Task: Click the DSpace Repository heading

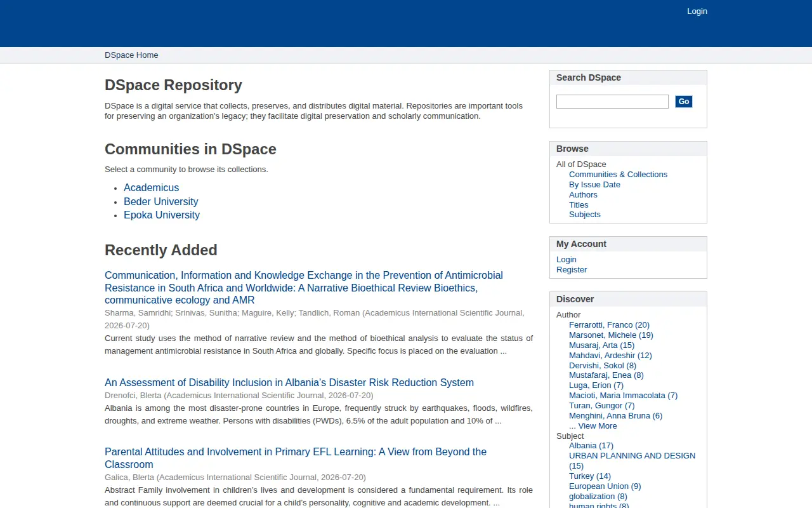Action: [x=173, y=85]
